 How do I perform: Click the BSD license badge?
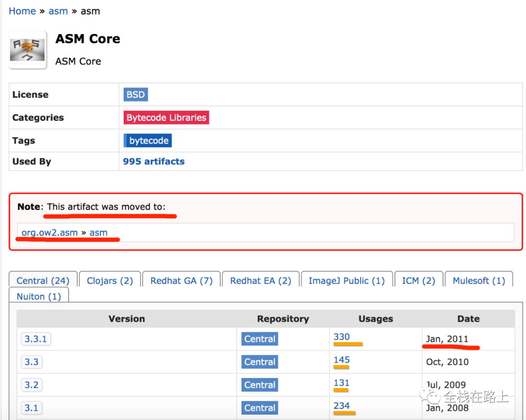(x=135, y=95)
